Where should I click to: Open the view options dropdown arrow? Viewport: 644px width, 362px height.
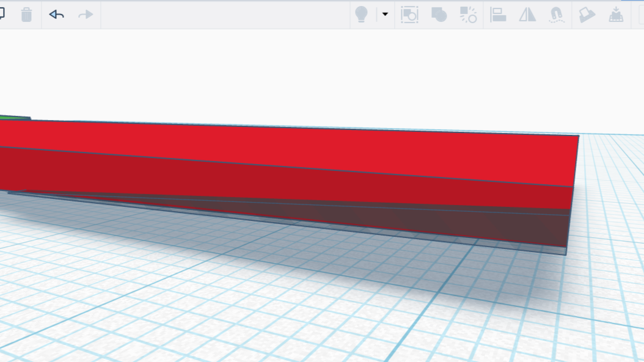coord(385,15)
